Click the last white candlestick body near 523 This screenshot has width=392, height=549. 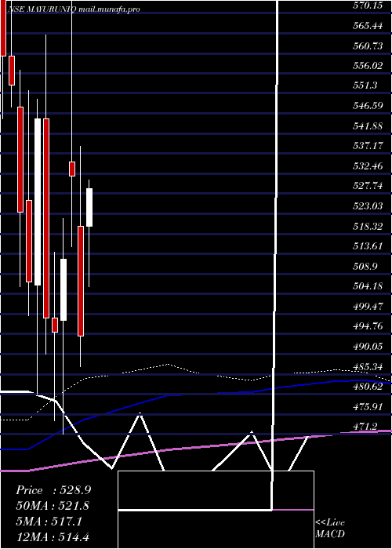(x=89, y=207)
